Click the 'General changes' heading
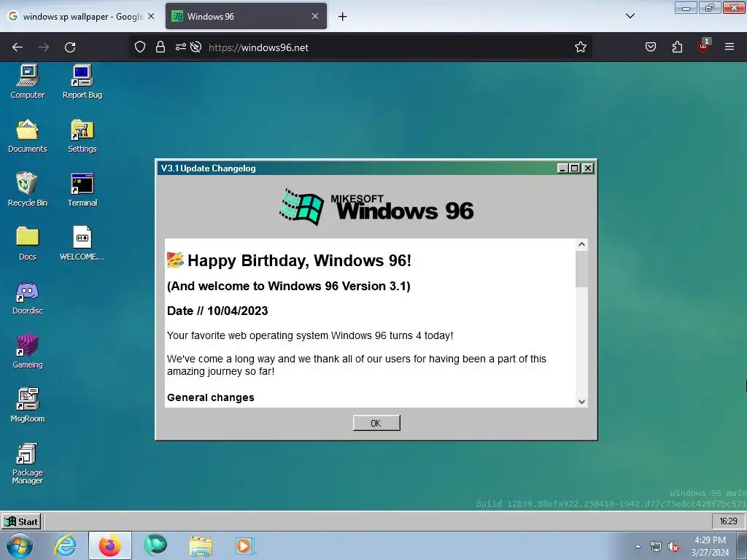 click(211, 397)
